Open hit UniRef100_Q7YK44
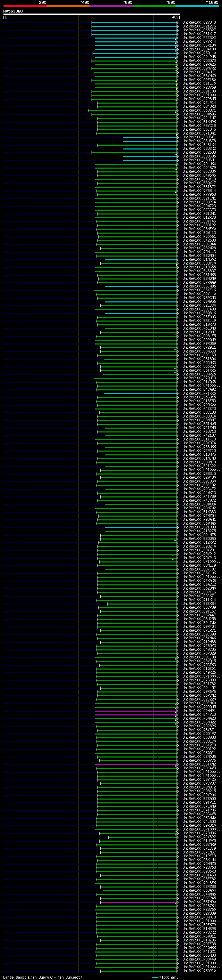 pyautogui.click(x=199, y=41)
